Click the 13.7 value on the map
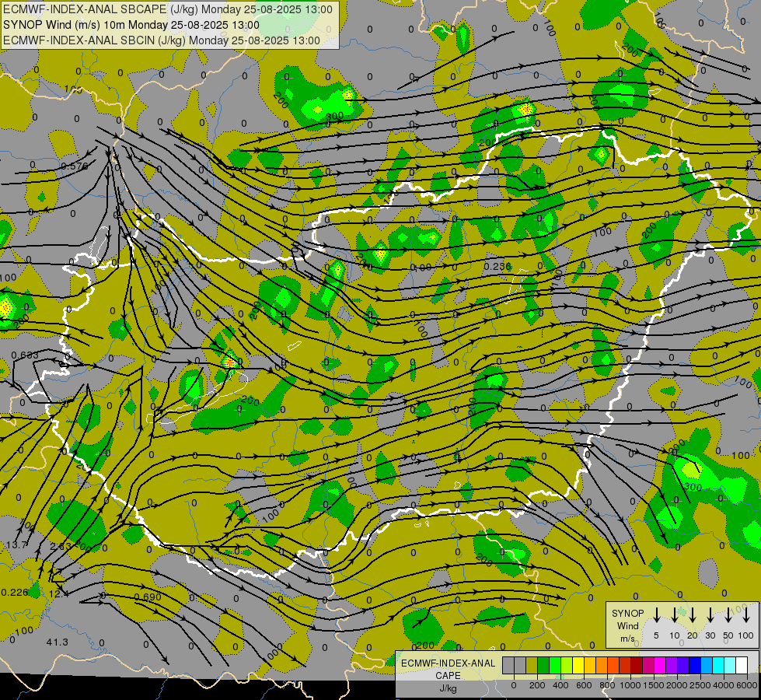The height and width of the screenshot is (700, 761). [x=16, y=545]
